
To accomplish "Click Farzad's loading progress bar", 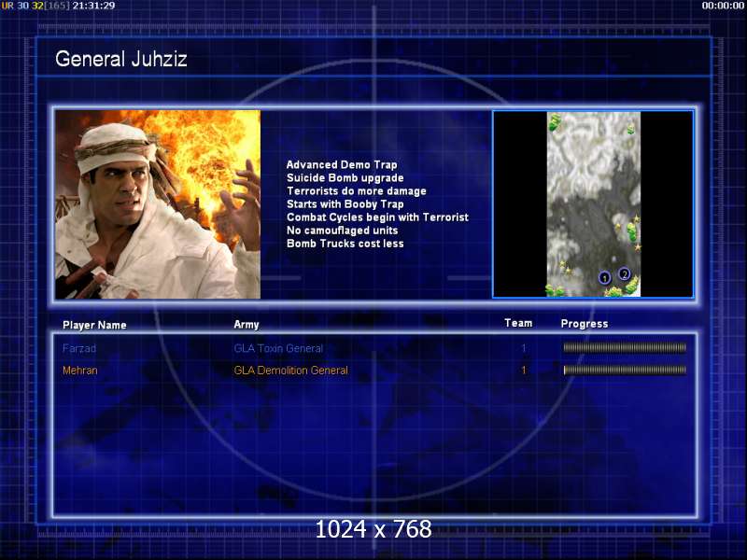I will (625, 347).
